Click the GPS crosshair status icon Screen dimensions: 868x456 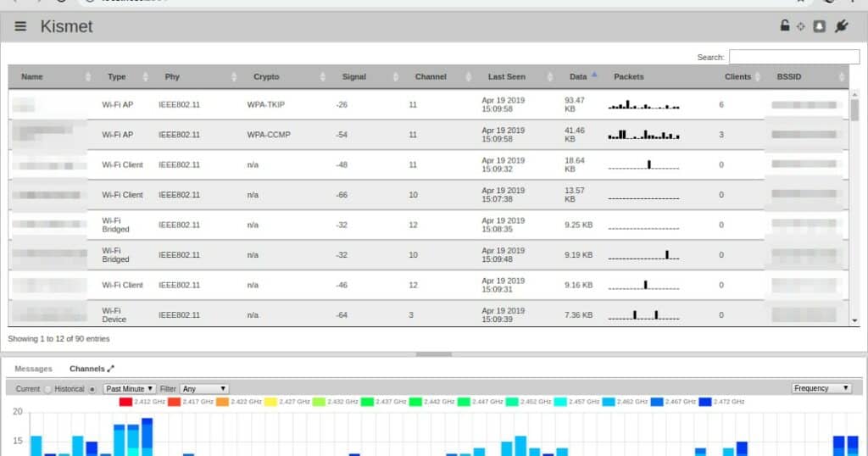[800, 26]
